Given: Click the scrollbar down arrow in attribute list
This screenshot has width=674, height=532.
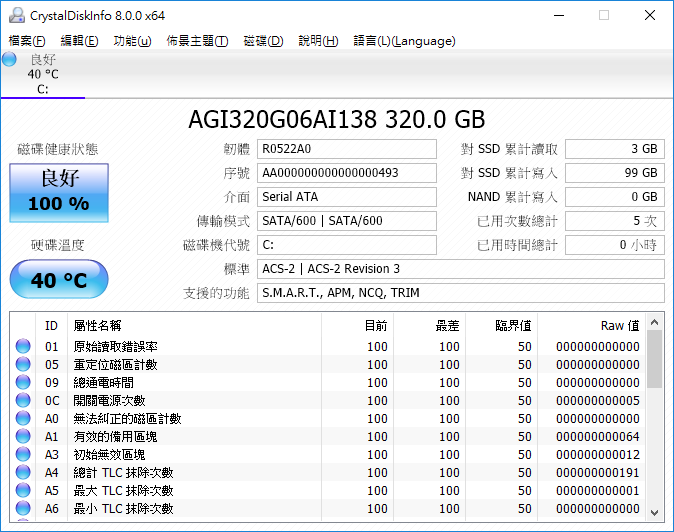Looking at the screenshot, I should (x=655, y=508).
